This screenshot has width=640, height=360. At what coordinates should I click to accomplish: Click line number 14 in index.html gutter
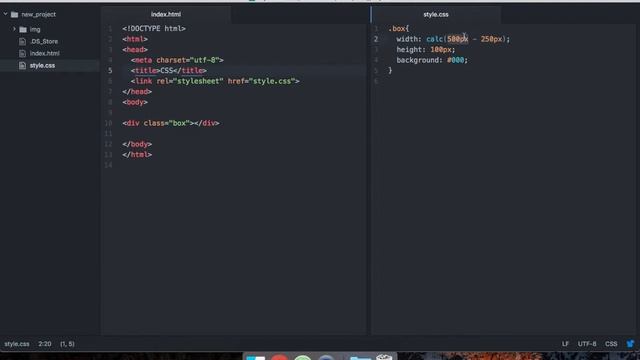coord(108,165)
